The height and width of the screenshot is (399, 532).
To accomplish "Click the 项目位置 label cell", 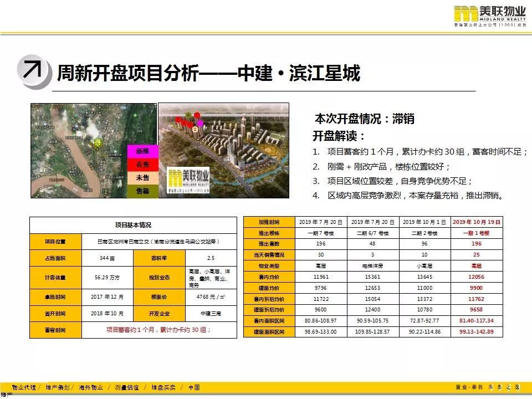I will pos(55,242).
